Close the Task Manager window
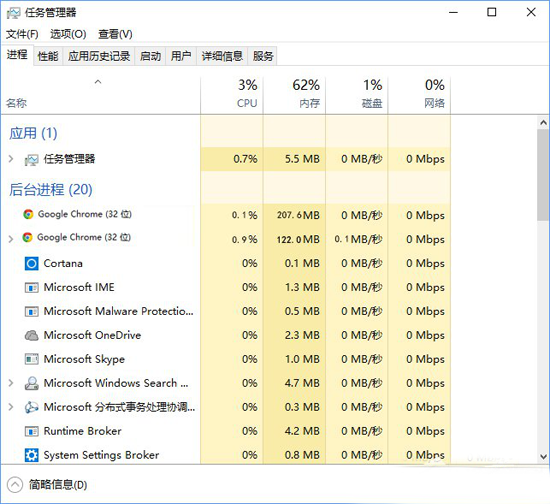The height and width of the screenshot is (504, 550). pos(531,13)
